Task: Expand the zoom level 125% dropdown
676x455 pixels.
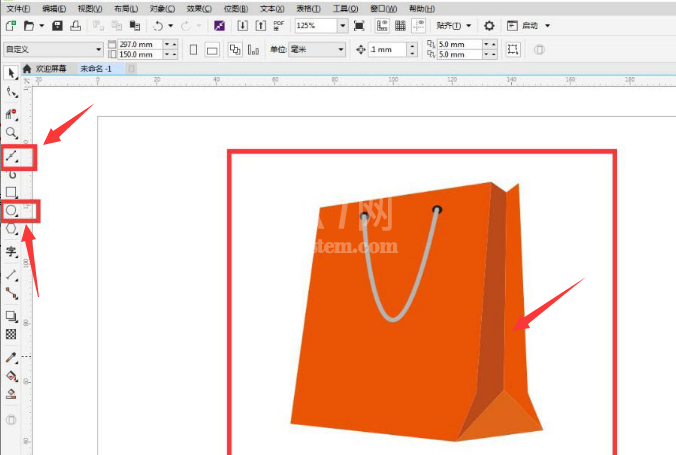Action: pos(342,26)
